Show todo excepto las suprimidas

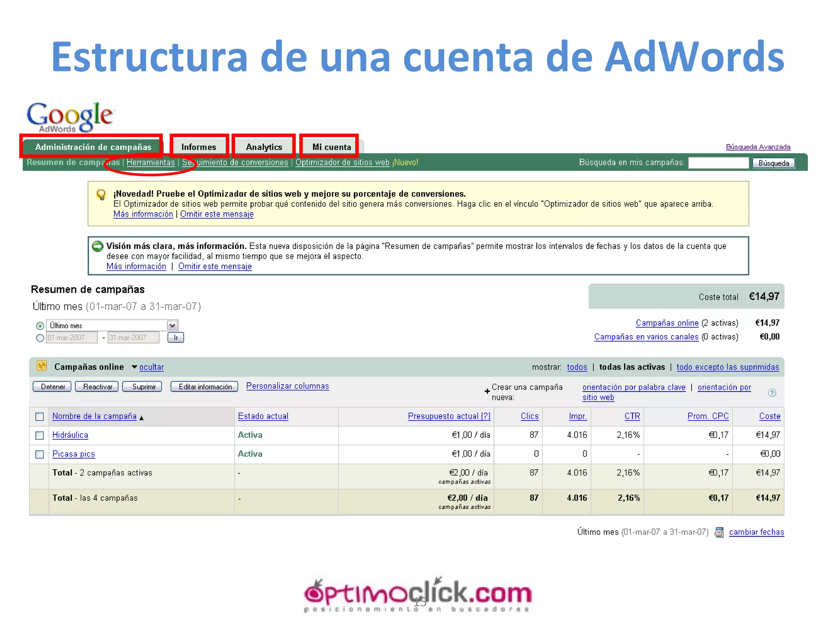(728, 367)
